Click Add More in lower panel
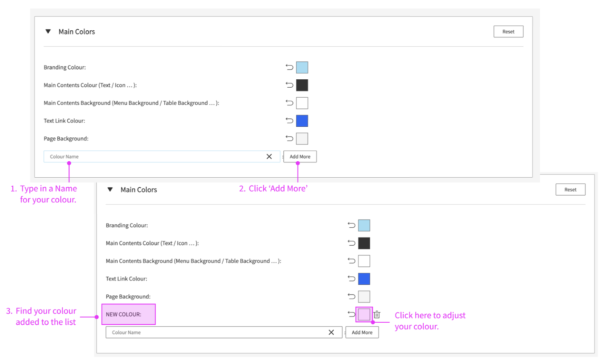The image size is (608, 364). coord(362,332)
